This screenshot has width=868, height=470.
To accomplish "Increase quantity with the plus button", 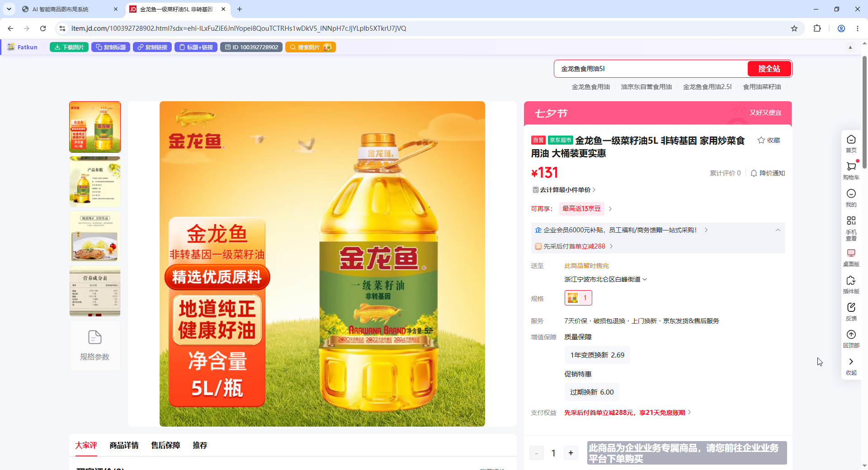I will coord(571,453).
